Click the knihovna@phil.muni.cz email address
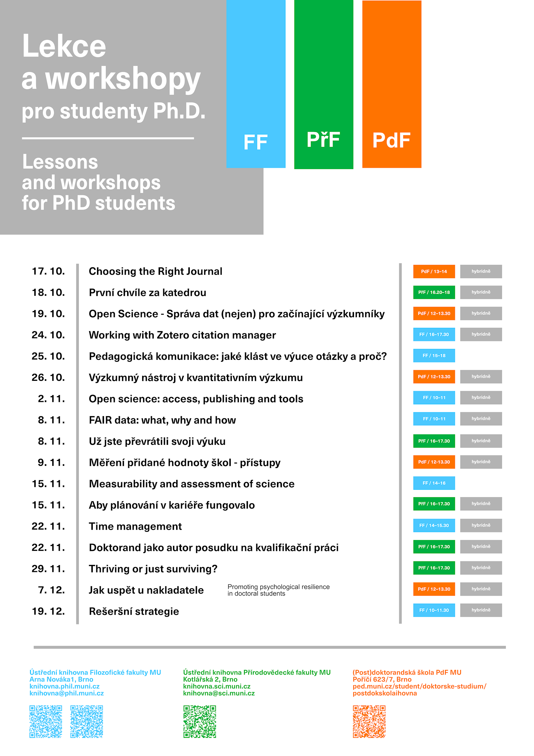The height and width of the screenshot is (756, 534). [x=67, y=693]
